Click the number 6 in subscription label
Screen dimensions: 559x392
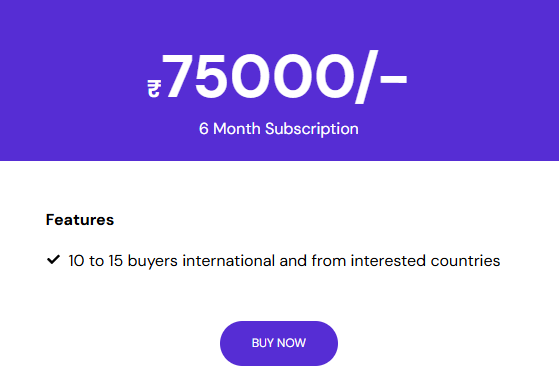point(204,129)
